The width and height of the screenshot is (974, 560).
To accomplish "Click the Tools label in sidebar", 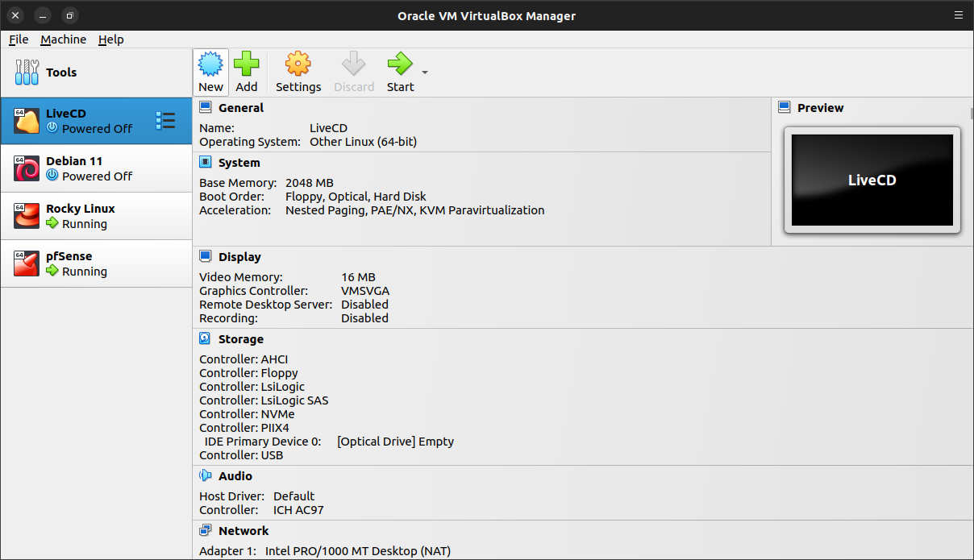I will pos(61,72).
